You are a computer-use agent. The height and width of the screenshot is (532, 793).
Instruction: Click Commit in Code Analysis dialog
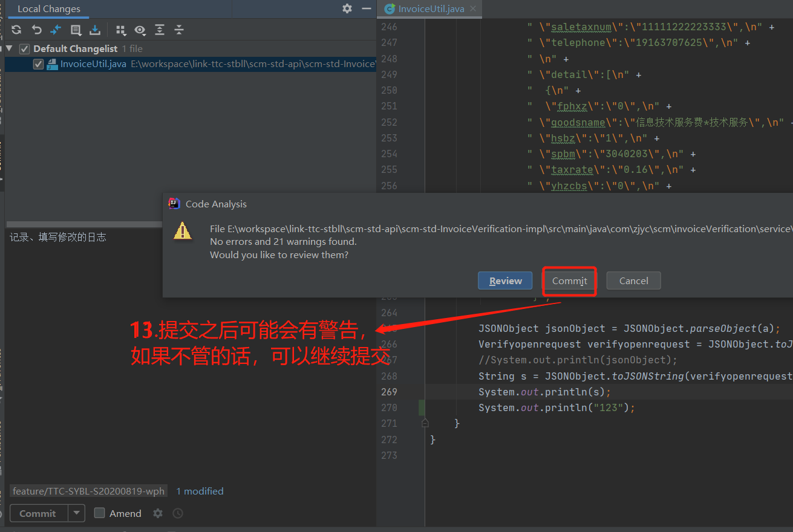point(570,281)
